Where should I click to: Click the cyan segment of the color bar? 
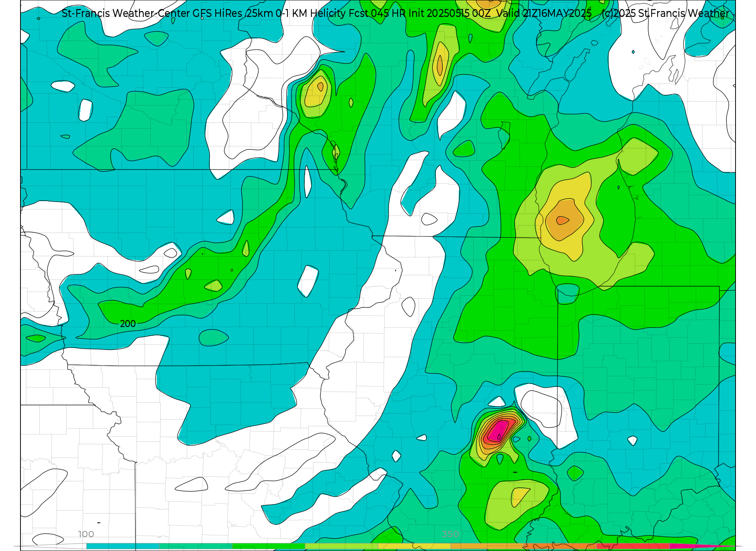tap(122, 546)
